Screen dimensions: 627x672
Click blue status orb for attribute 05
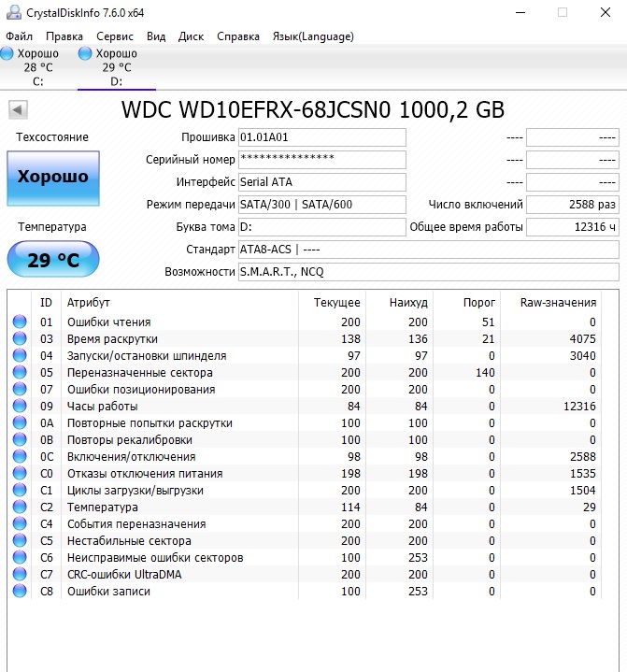[20, 372]
